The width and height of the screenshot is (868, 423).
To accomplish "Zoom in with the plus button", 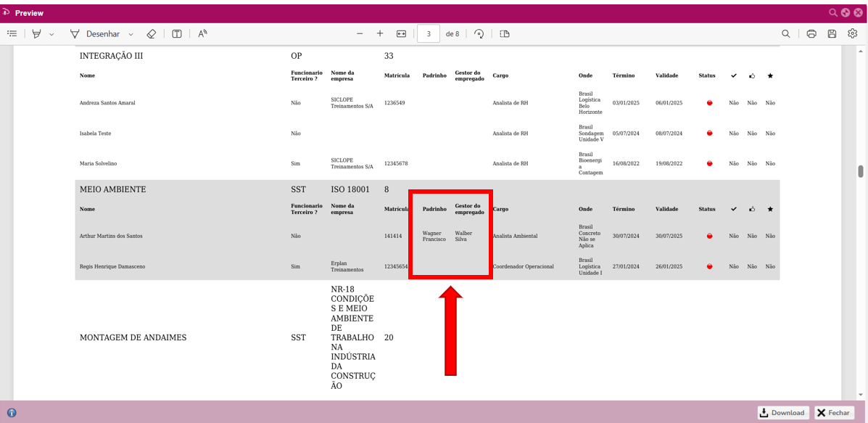I will tap(380, 34).
